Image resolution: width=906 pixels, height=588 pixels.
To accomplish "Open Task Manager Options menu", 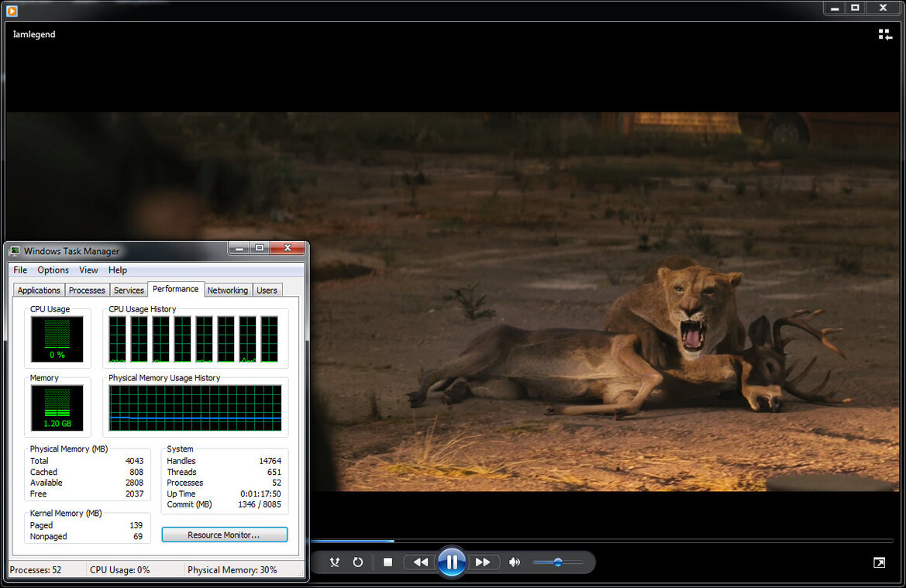I will (53, 270).
